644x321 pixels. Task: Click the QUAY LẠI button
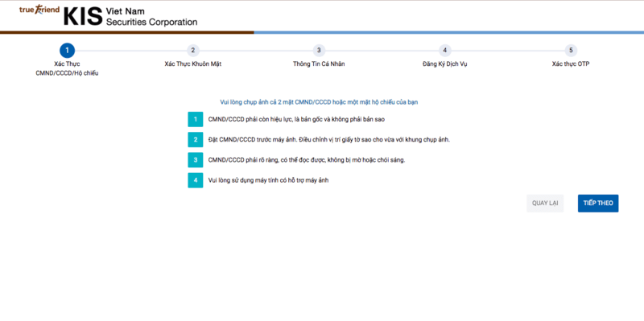click(545, 204)
